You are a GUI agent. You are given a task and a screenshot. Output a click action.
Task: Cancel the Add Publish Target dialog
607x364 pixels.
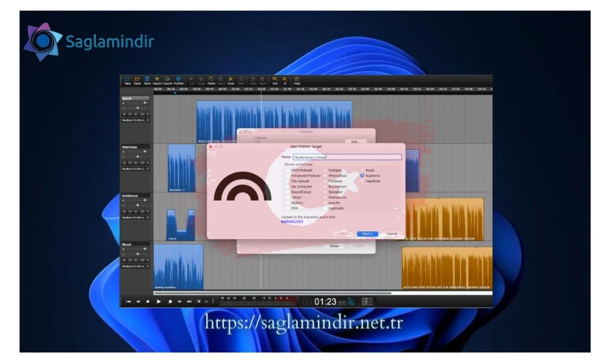[392, 234]
